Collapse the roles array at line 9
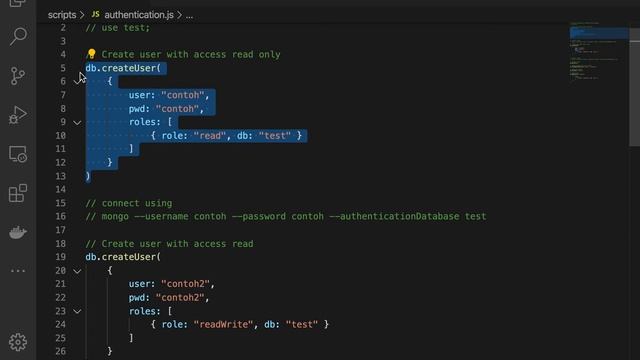 (77, 122)
